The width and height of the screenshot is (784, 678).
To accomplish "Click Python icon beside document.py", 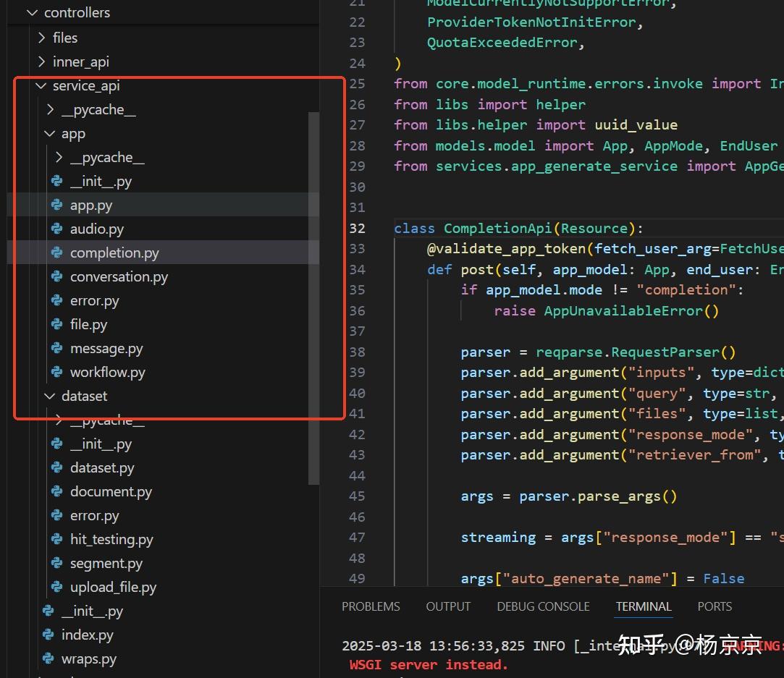I will point(57,491).
